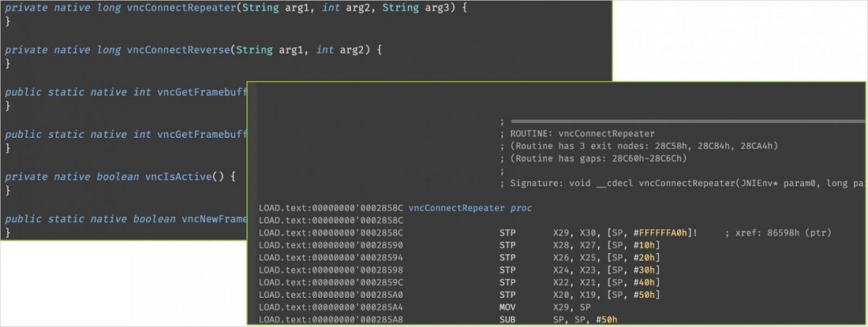Select the vncConnectRepeater proc label
The width and height of the screenshot is (868, 327).
coord(471,208)
